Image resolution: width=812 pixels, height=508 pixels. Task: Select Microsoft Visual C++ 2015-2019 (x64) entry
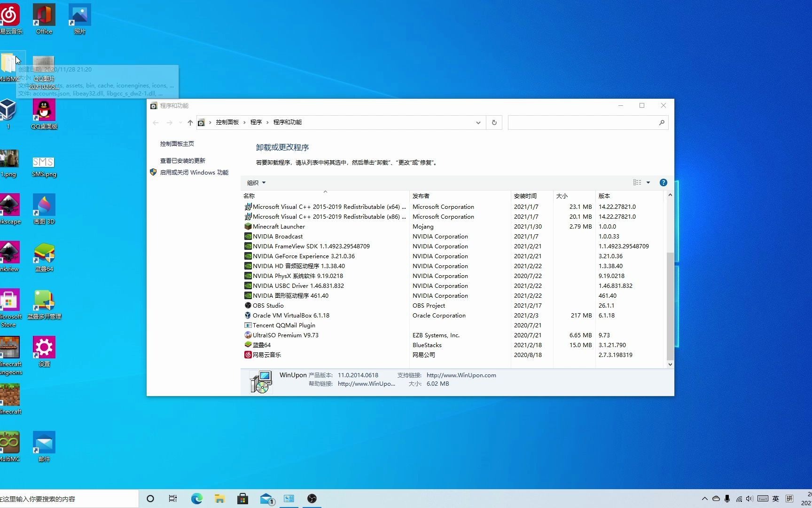[453, 207]
